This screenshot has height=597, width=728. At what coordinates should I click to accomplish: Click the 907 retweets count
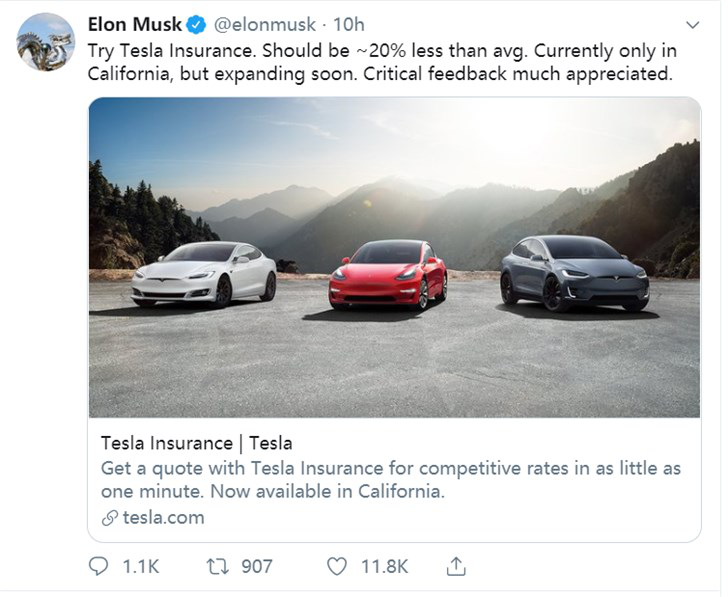coord(256,566)
